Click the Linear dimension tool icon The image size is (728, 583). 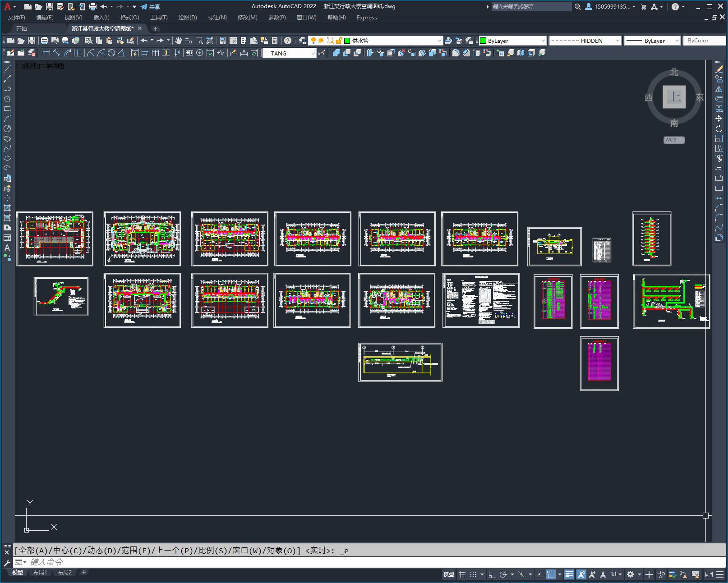(x=46, y=53)
